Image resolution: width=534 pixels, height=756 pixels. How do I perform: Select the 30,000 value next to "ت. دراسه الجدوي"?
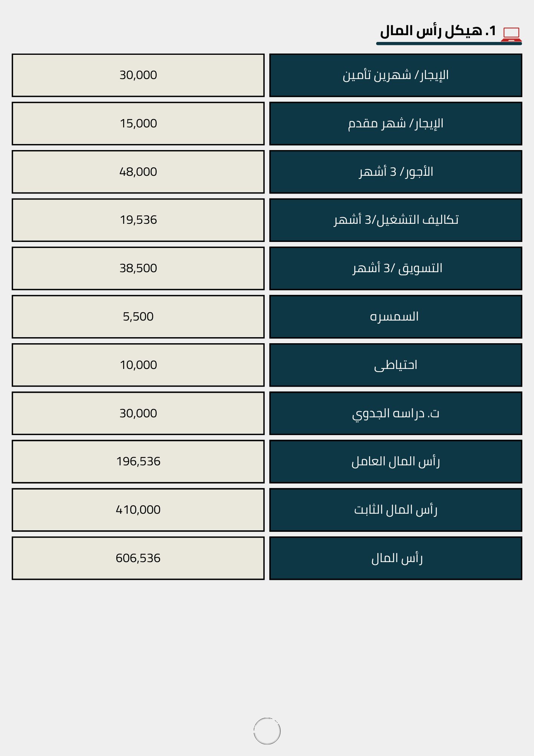tap(138, 413)
